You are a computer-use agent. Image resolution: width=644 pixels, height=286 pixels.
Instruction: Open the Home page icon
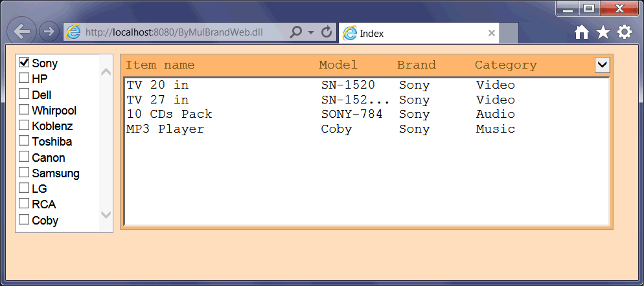click(x=582, y=32)
